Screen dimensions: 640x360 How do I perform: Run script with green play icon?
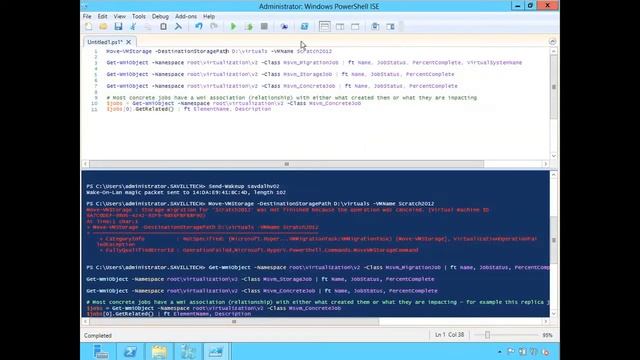coord(233,27)
